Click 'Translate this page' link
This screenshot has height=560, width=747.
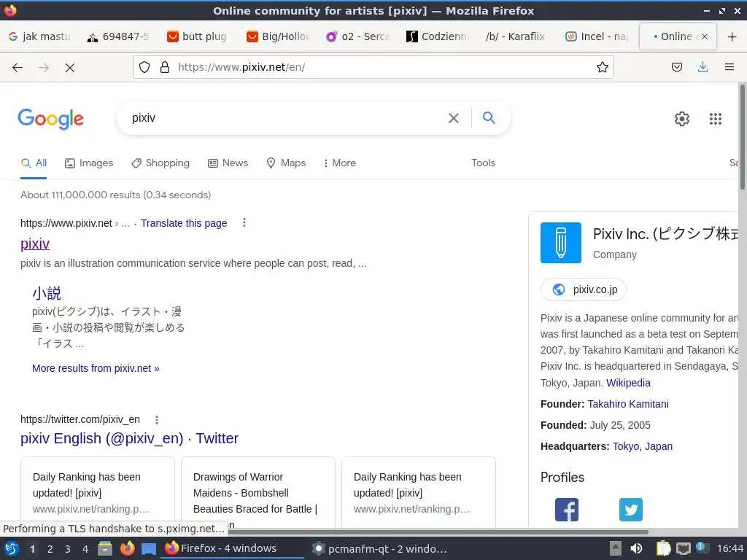pos(184,223)
